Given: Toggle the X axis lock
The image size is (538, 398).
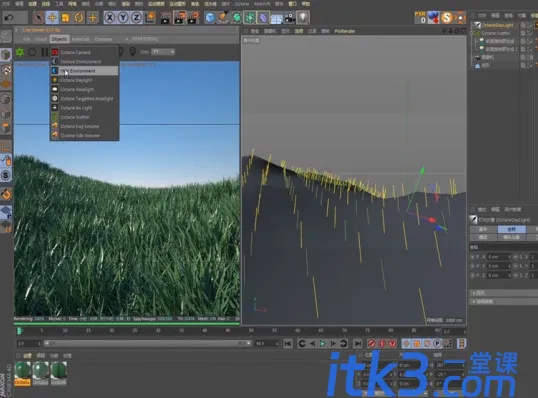Looking at the screenshot, I should coord(109,17).
